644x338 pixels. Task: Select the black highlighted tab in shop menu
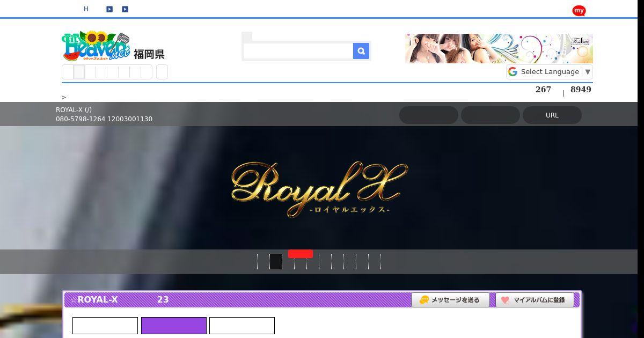(276, 261)
